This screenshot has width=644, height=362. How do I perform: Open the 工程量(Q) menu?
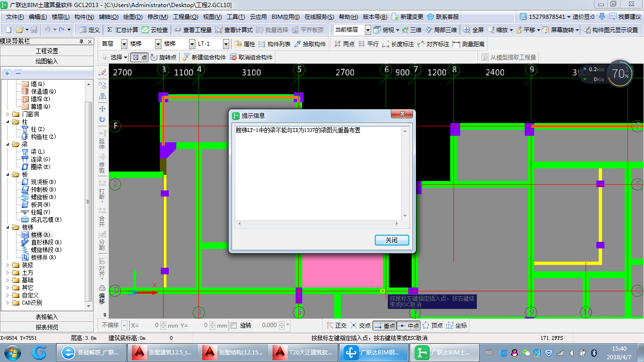click(185, 16)
